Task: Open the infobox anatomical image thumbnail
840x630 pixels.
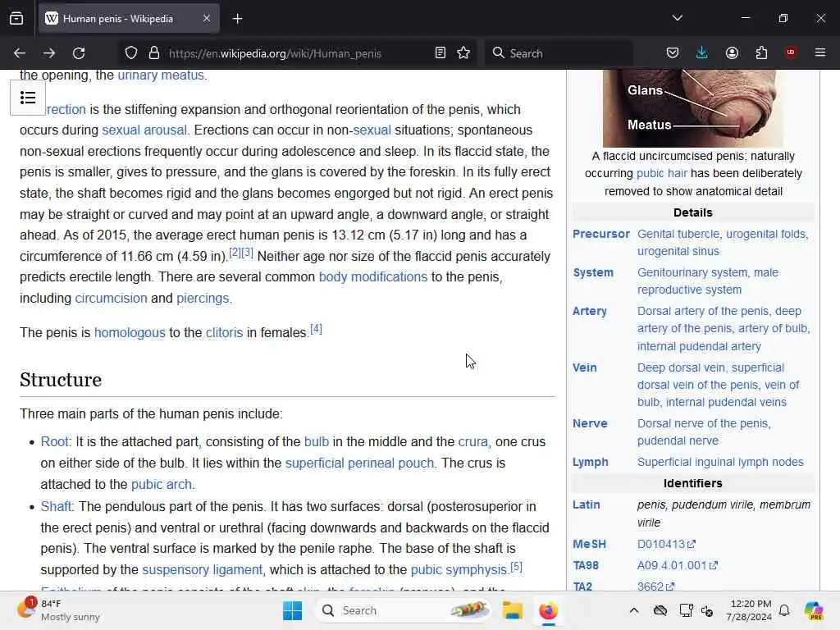Action: (692, 108)
